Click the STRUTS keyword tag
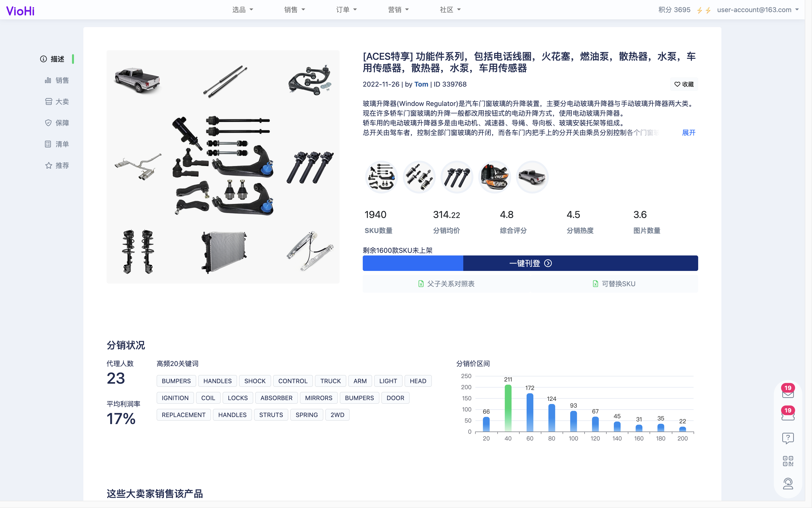The image size is (812, 508). point(271,415)
